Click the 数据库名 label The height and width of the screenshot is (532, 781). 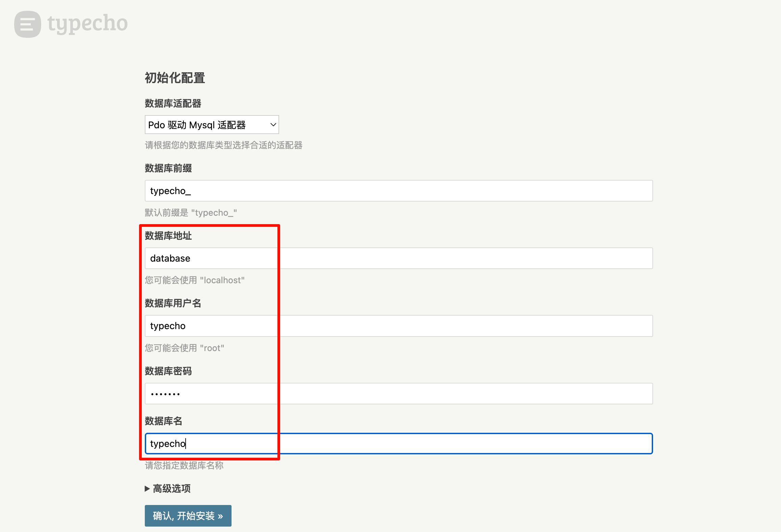pos(163,421)
